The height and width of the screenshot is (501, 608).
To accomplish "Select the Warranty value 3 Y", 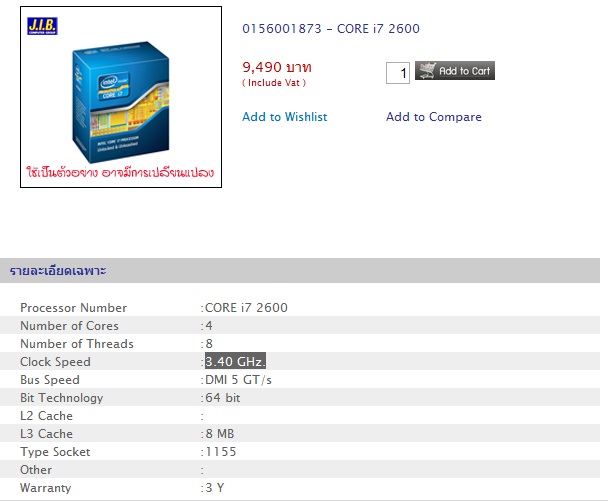I will point(214,488).
